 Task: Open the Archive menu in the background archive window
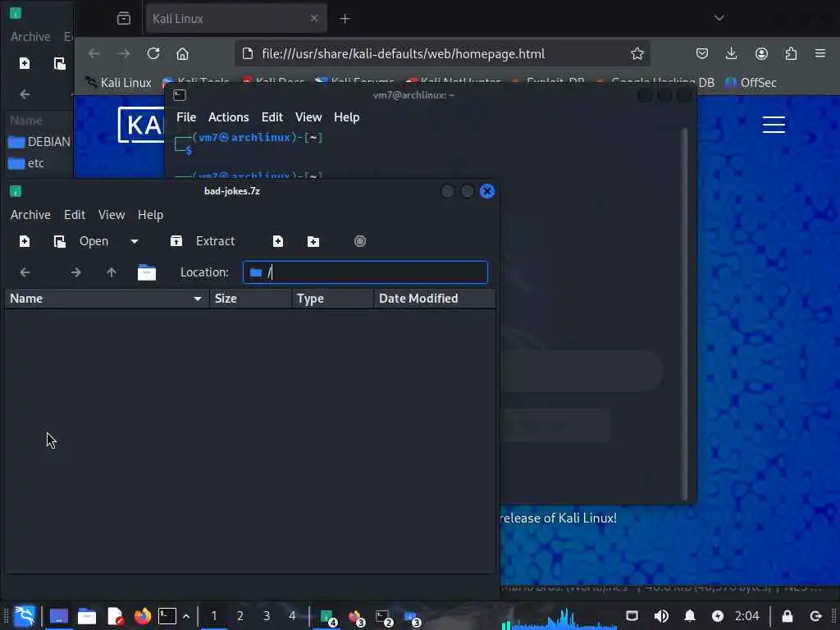30,37
